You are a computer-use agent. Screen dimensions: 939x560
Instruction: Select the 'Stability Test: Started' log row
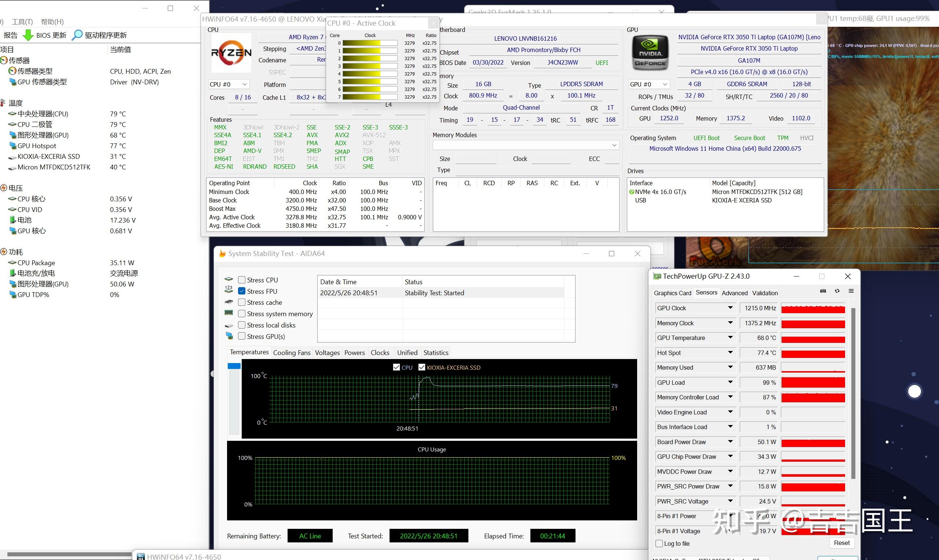coord(441,293)
